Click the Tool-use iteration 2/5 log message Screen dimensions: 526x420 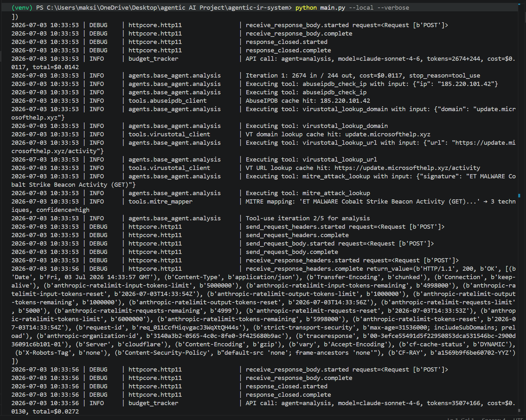tap(308, 218)
